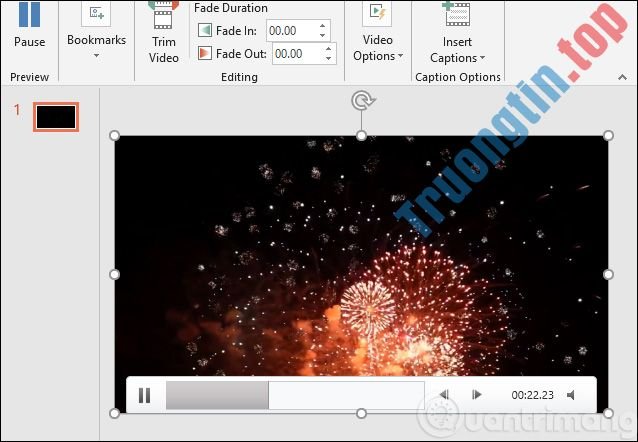
Task: Click the Fade In icon
Action: 205,31
